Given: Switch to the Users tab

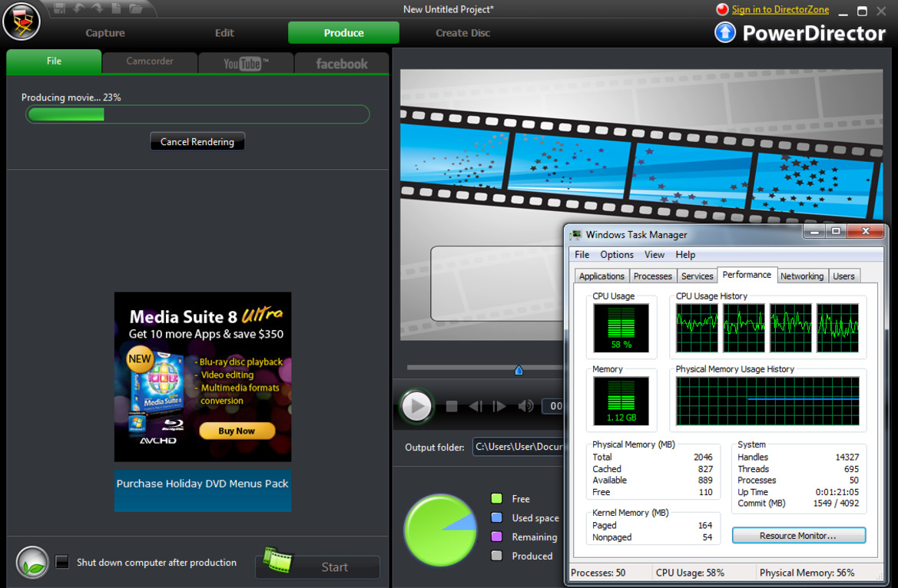Looking at the screenshot, I should click(x=843, y=276).
